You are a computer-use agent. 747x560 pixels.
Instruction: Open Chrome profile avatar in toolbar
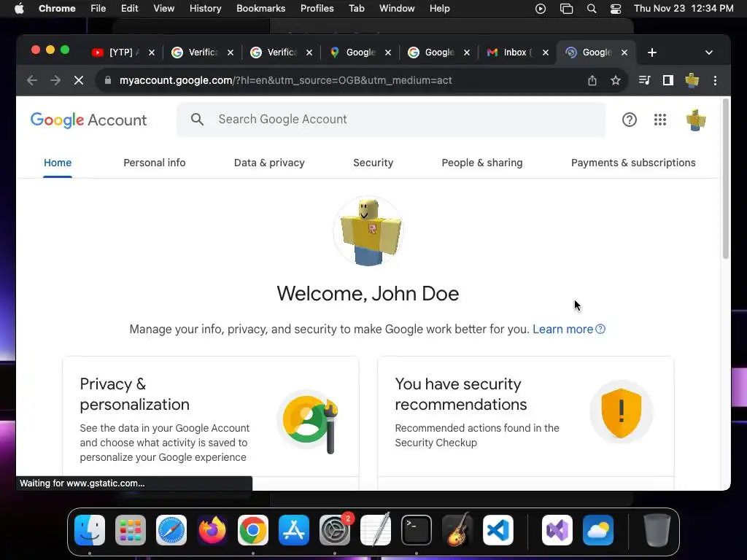click(x=692, y=80)
